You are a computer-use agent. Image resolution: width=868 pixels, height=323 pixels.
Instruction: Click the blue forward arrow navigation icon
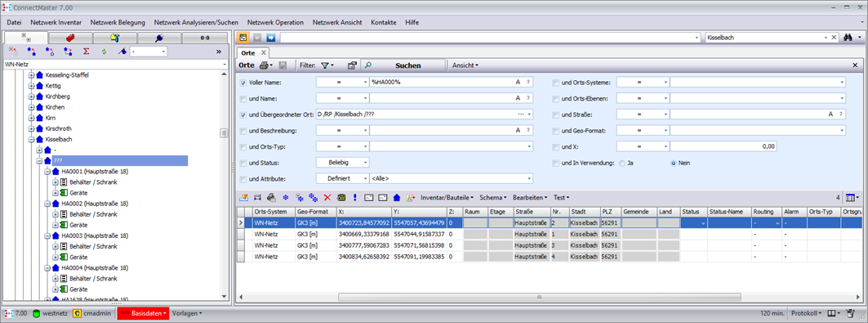coord(271,38)
